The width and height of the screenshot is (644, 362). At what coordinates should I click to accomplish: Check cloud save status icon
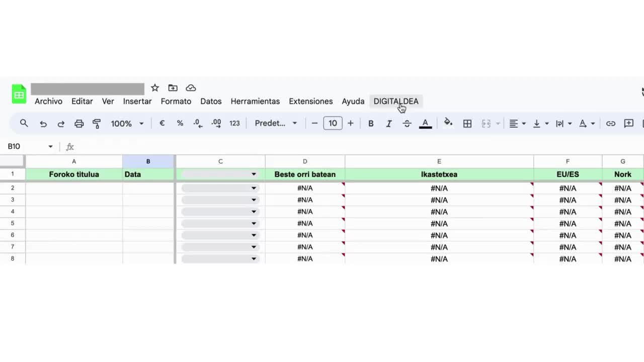[x=191, y=88]
